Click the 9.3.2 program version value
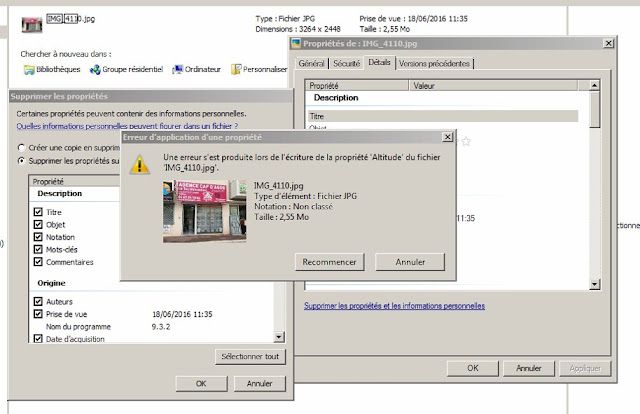Viewport: 640px width, 414px height. (x=161, y=327)
